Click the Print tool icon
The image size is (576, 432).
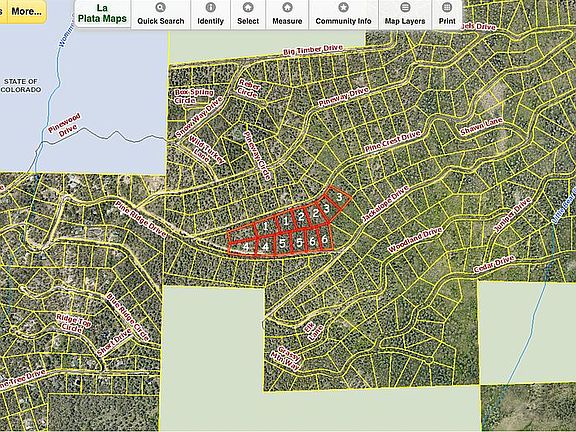coord(447,14)
